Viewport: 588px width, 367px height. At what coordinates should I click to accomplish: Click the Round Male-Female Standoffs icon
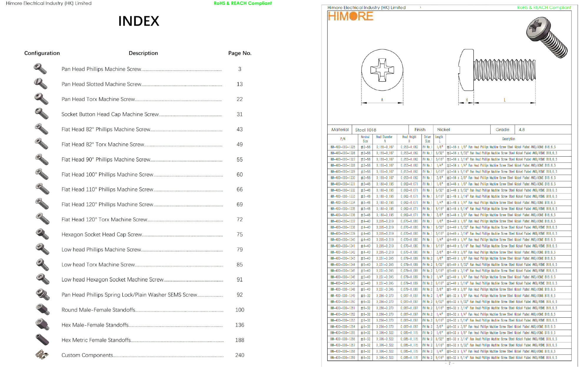coord(43,310)
